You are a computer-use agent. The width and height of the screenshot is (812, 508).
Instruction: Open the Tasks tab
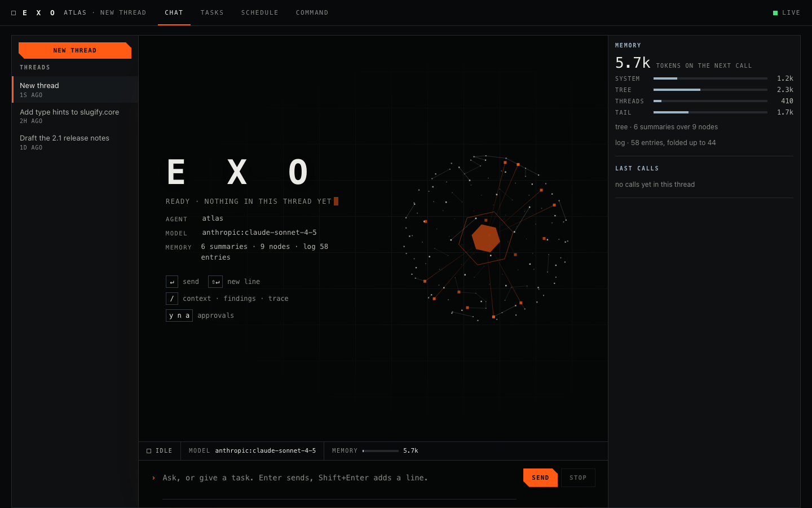[x=212, y=12]
